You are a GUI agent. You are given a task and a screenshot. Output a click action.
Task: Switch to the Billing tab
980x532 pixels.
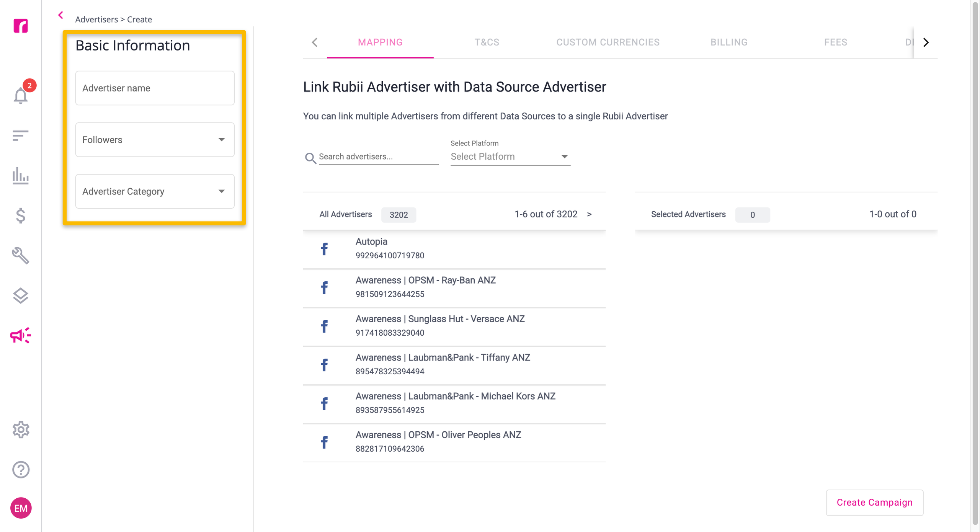tap(729, 42)
